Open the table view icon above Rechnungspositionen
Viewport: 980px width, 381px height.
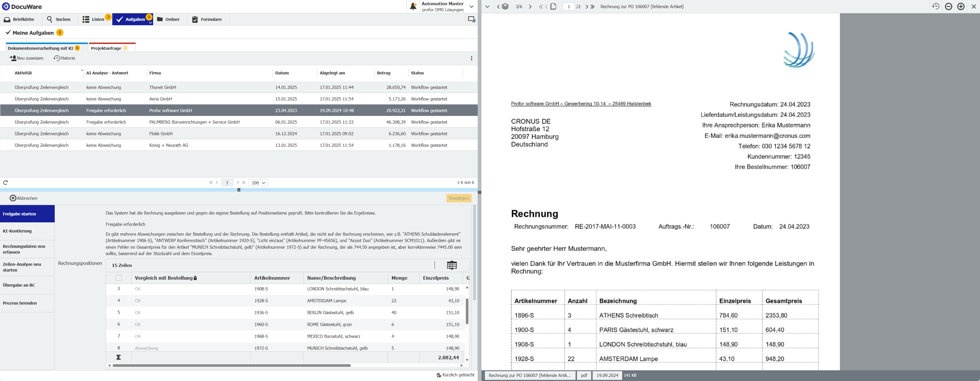tap(452, 265)
